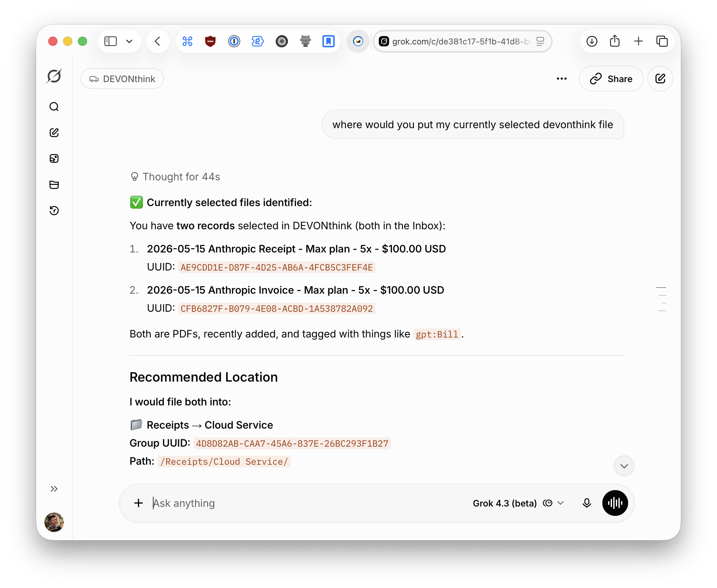Image resolution: width=717 pixels, height=588 pixels.
Task: Click the user message bubble
Action: (x=473, y=125)
